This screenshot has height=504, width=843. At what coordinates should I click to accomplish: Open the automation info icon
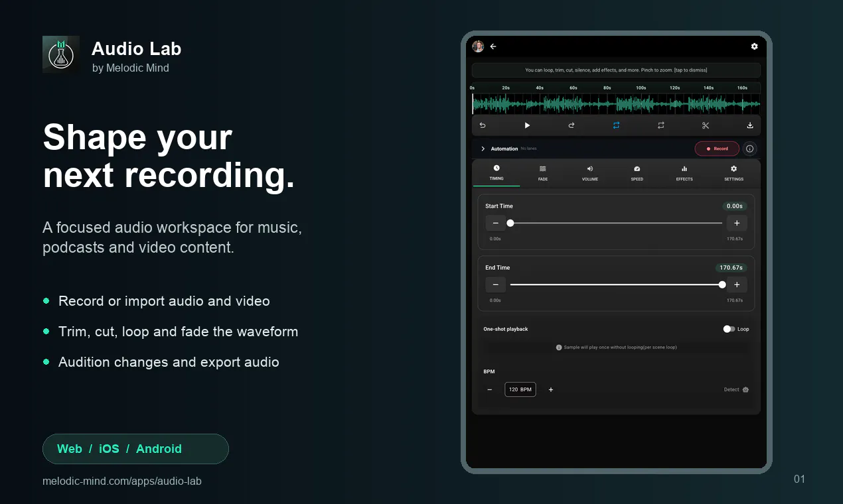click(750, 149)
